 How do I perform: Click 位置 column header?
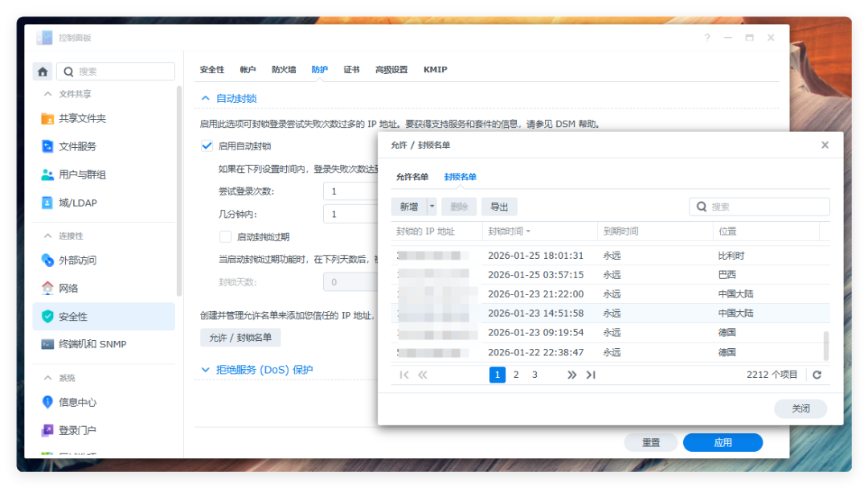[x=766, y=232]
